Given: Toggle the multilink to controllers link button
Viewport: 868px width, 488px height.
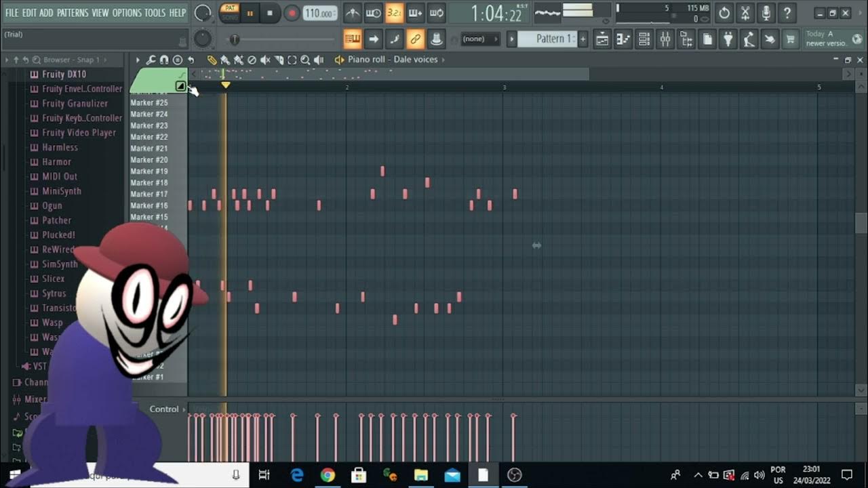Looking at the screenshot, I should click(416, 39).
